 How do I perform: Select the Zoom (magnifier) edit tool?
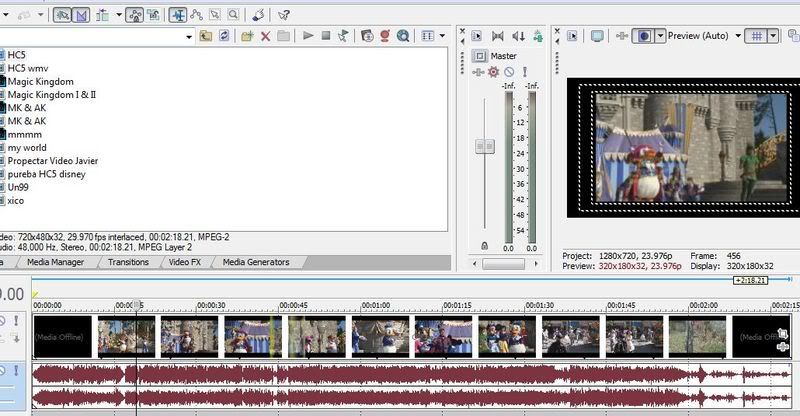point(233,15)
